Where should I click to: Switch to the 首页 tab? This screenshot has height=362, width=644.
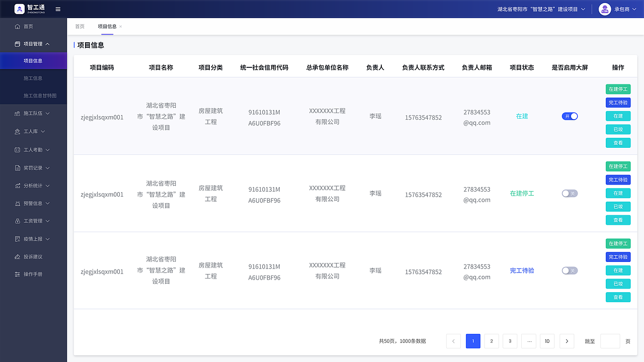(79, 26)
